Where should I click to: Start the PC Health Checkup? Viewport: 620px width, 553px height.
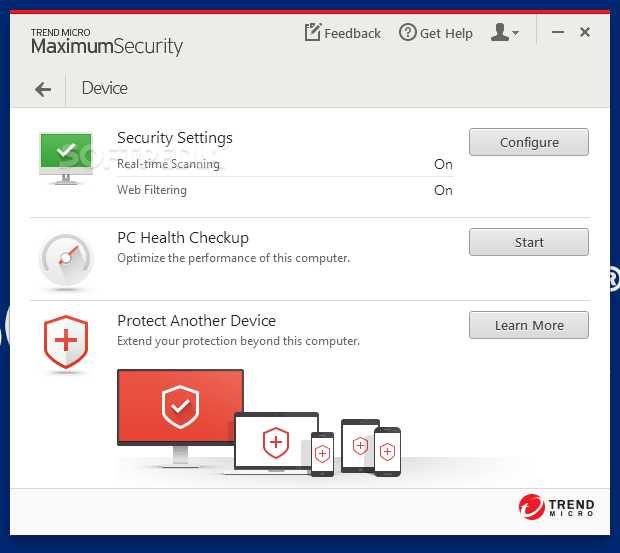click(529, 242)
